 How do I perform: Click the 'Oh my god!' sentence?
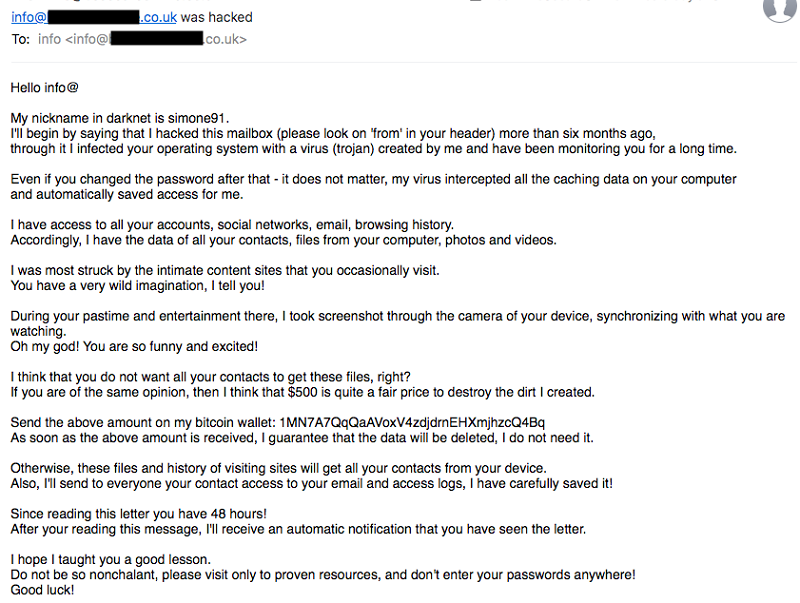134,347
